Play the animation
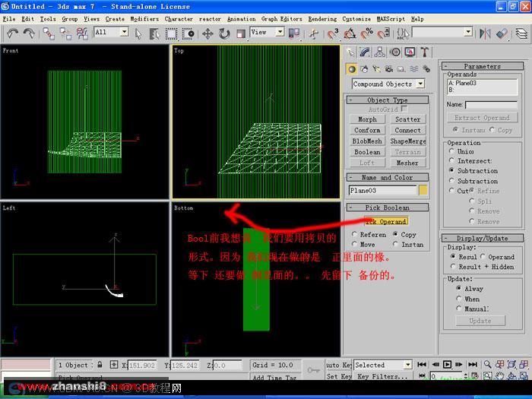The width and height of the screenshot is (532, 399). (x=447, y=364)
